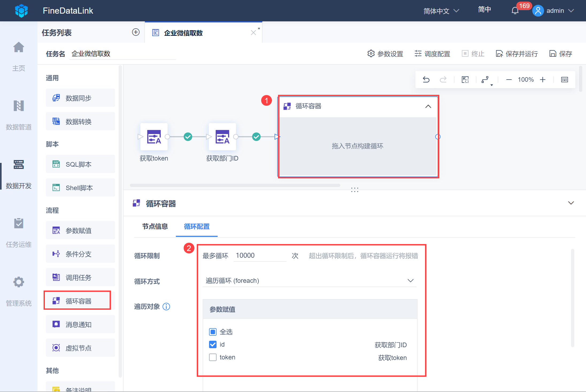586x392 pixels.
Task: Click the zoom in plus icon
Action: (543, 80)
